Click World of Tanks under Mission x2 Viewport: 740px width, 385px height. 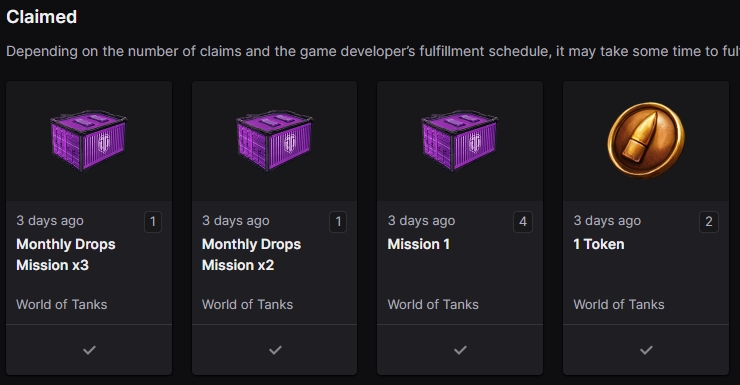[247, 305]
